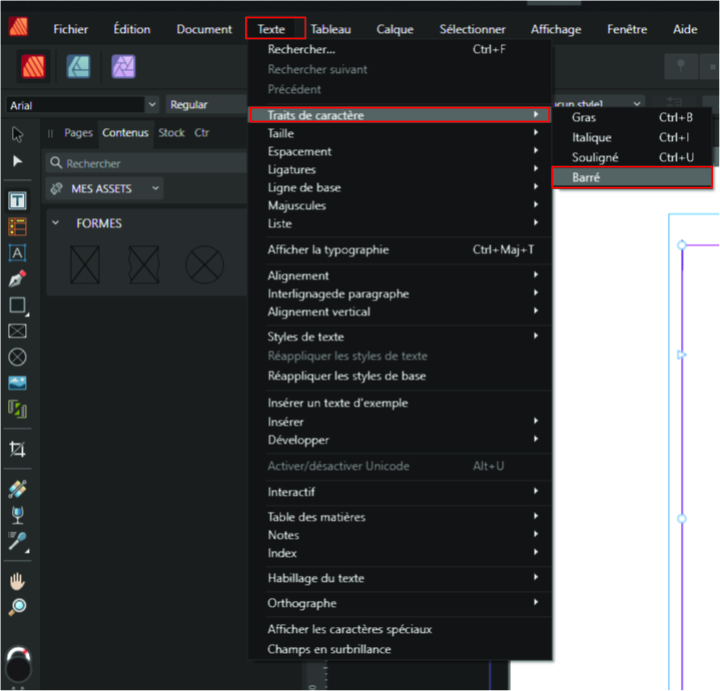Open the Table des matières submenu

click(399, 517)
